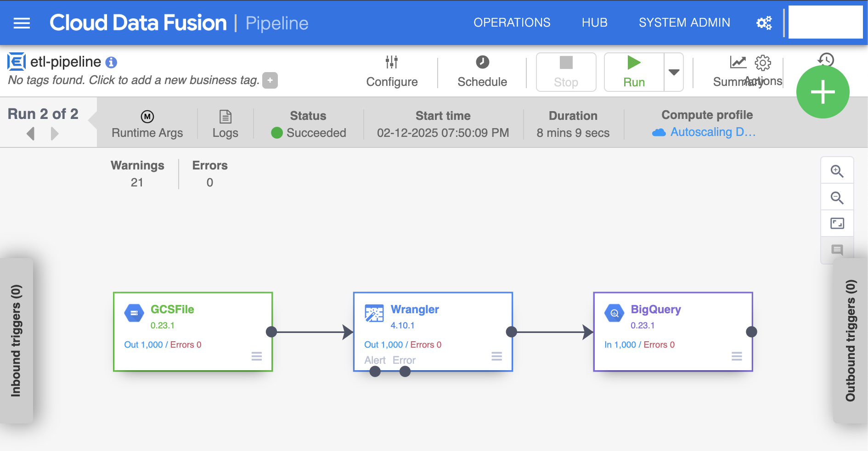This screenshot has width=868, height=451.
Task: Open the HUB page
Action: click(x=594, y=22)
